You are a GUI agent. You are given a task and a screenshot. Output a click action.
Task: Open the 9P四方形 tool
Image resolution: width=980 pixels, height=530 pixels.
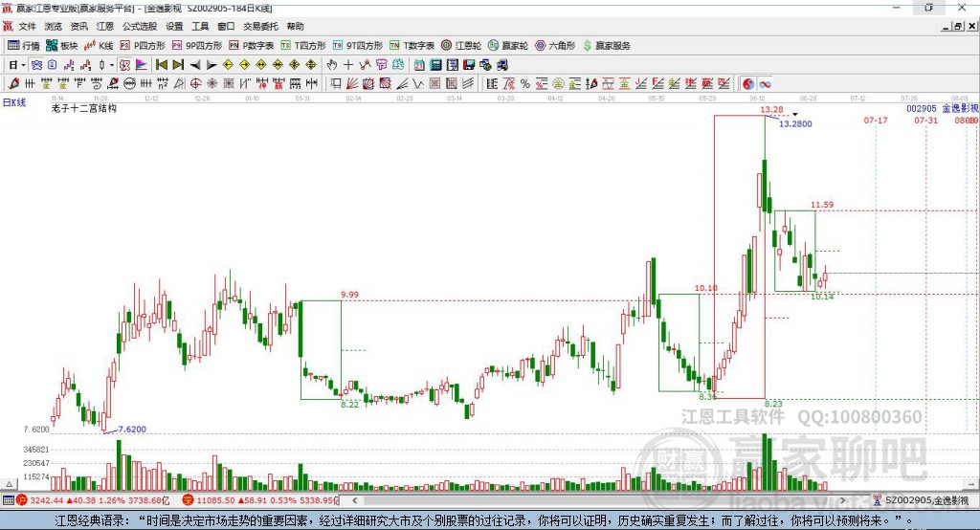point(197,46)
